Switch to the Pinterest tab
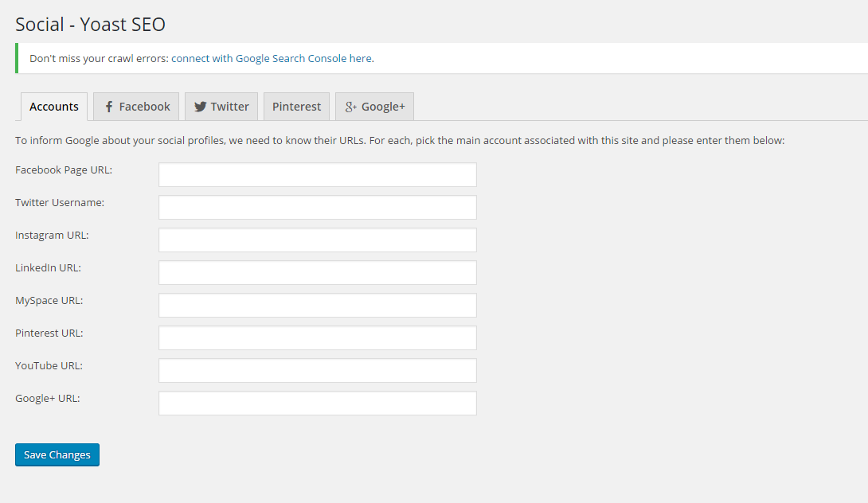The height and width of the screenshot is (503, 868). (x=297, y=106)
